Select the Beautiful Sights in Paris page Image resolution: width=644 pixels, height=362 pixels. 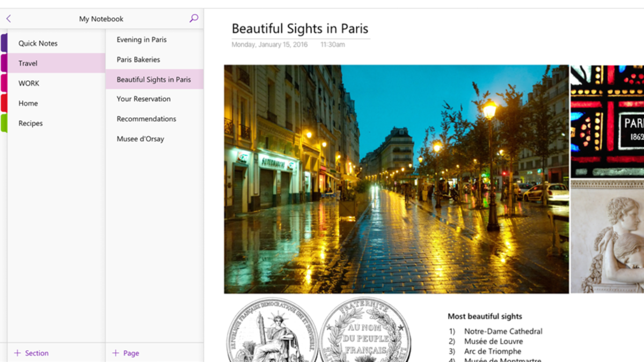pos(153,79)
